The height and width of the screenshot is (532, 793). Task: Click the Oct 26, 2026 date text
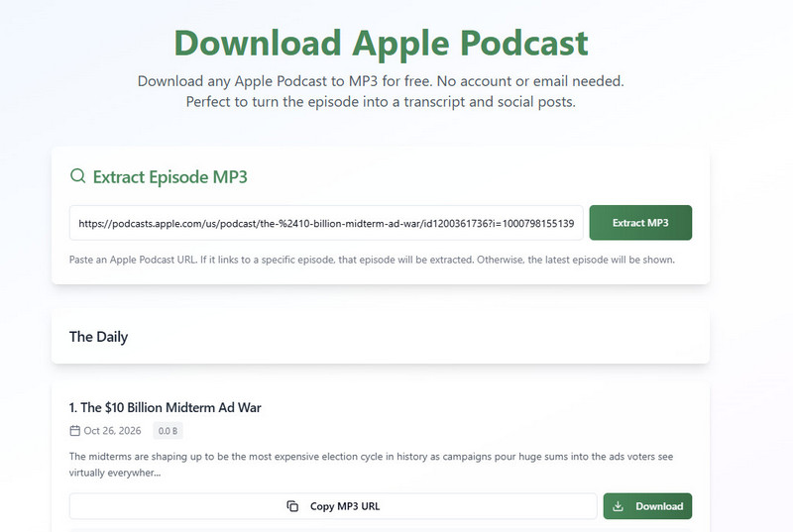(x=112, y=431)
